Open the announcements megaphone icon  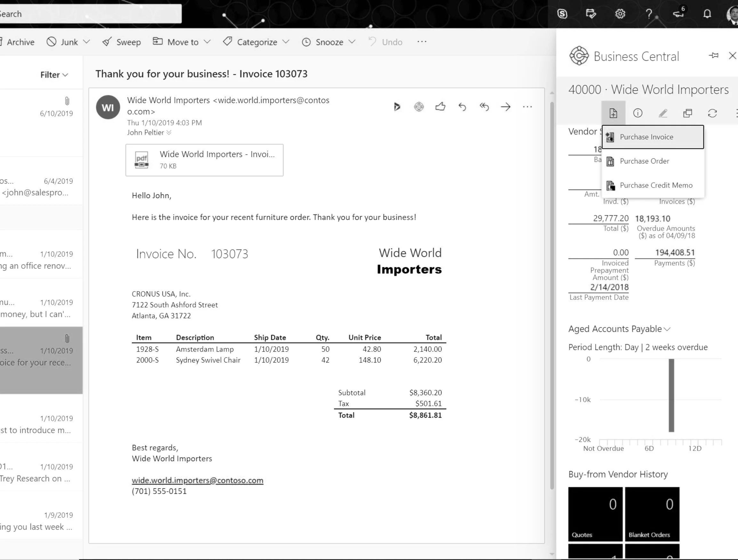[678, 13]
